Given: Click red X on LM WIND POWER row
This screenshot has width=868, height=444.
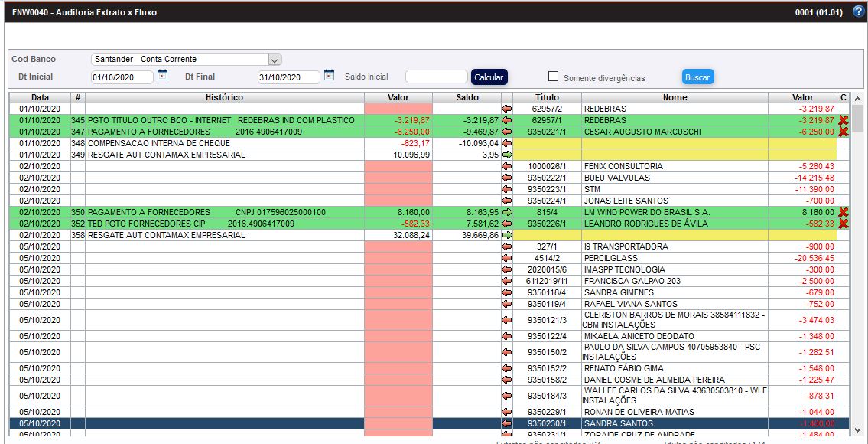Looking at the screenshot, I should coord(844,212).
